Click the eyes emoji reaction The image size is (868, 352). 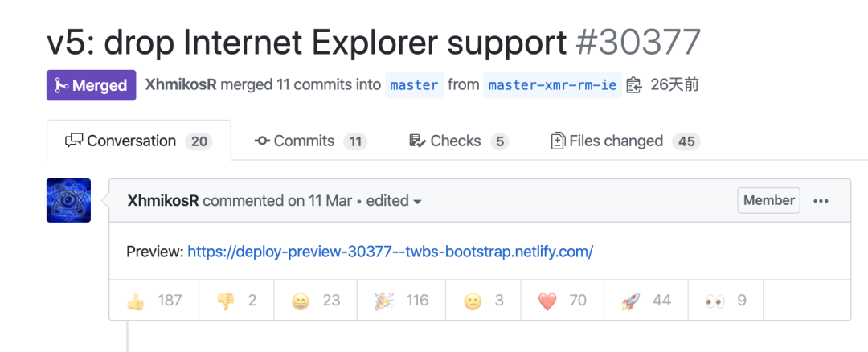point(726,301)
